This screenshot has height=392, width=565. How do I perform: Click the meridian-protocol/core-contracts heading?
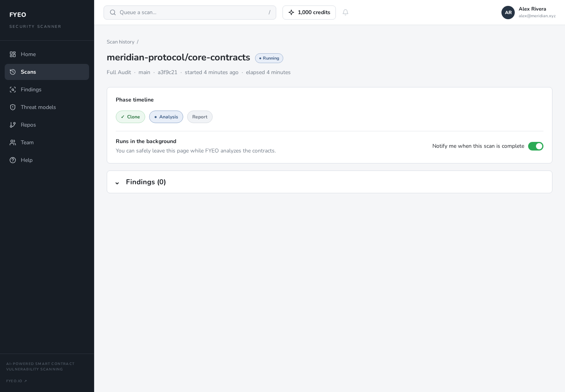(x=179, y=58)
